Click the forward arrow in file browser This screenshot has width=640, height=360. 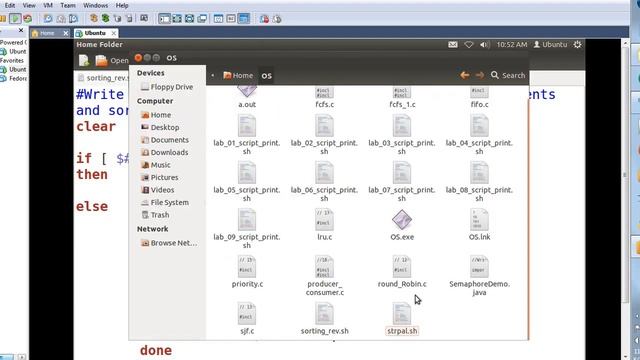[x=480, y=75]
